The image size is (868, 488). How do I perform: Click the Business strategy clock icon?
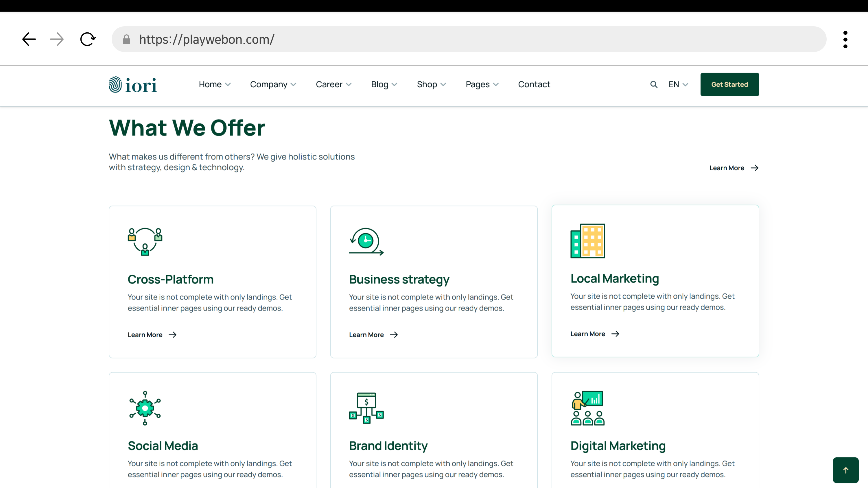tap(366, 241)
